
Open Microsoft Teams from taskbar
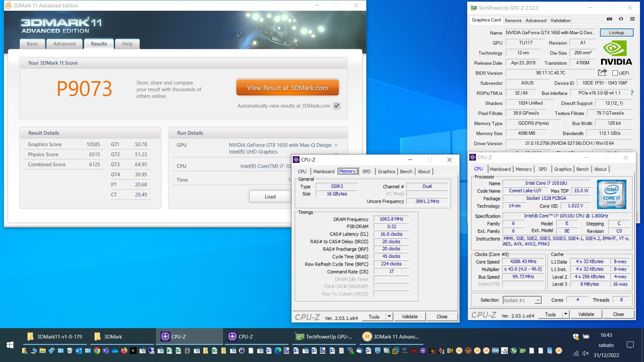[x=106, y=351]
